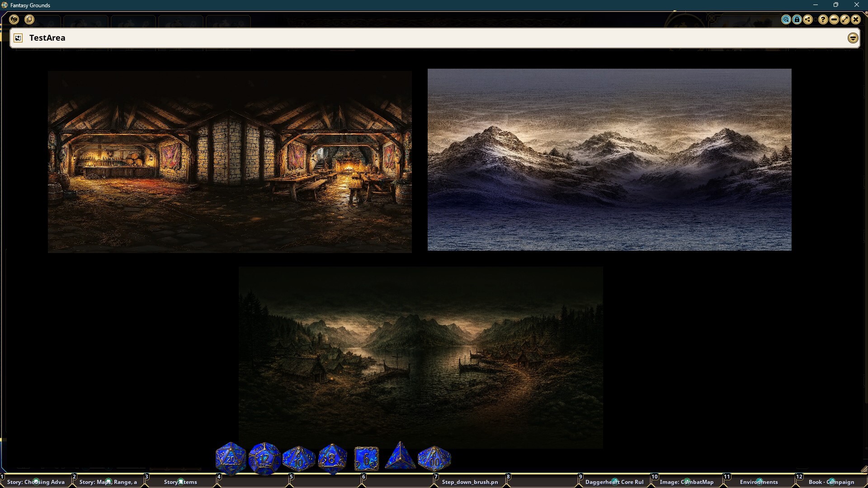Toggle the magnifier zoom-lock icon

click(x=786, y=19)
